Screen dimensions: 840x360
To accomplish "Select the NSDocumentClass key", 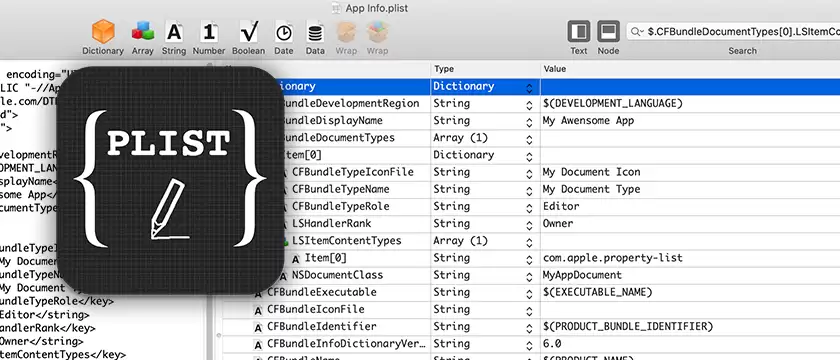I will pos(337,275).
